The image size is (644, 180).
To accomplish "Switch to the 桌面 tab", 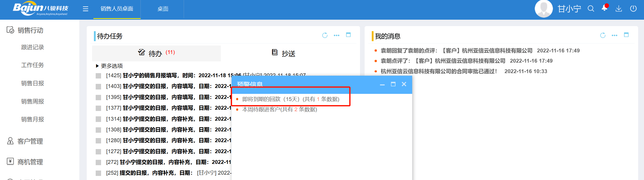I will pos(163,9).
